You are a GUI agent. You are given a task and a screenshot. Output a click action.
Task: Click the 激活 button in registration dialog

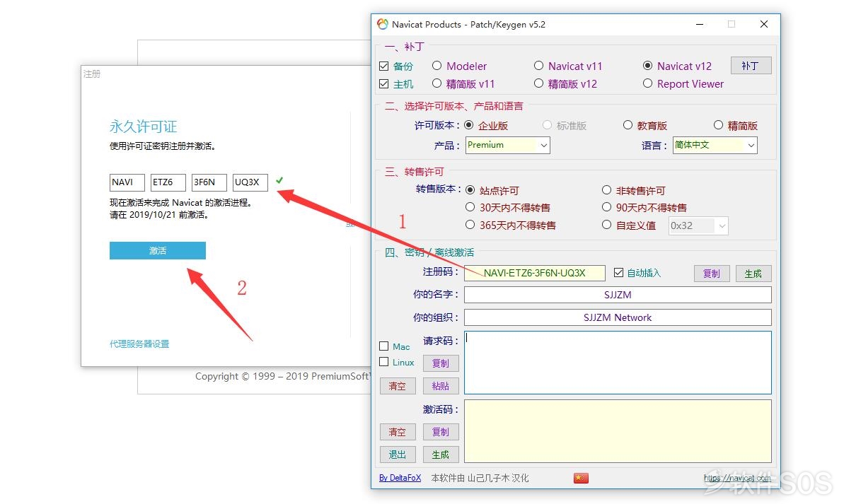pos(158,251)
